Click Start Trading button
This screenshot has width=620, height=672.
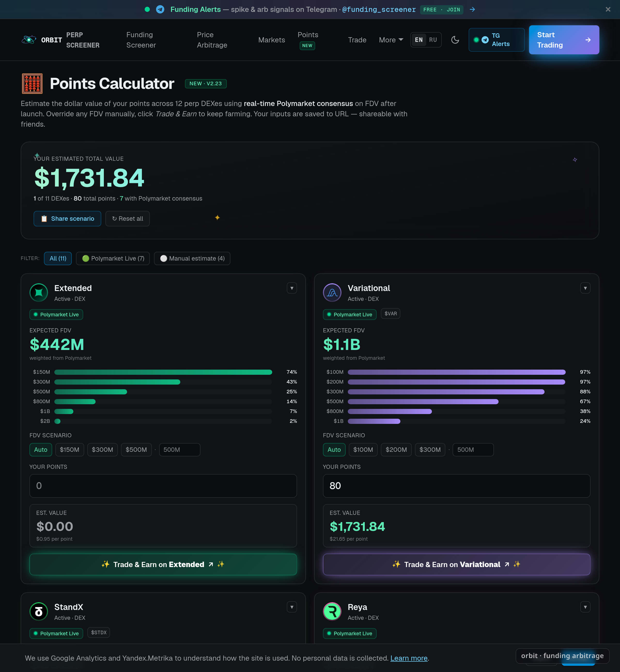[x=564, y=40]
